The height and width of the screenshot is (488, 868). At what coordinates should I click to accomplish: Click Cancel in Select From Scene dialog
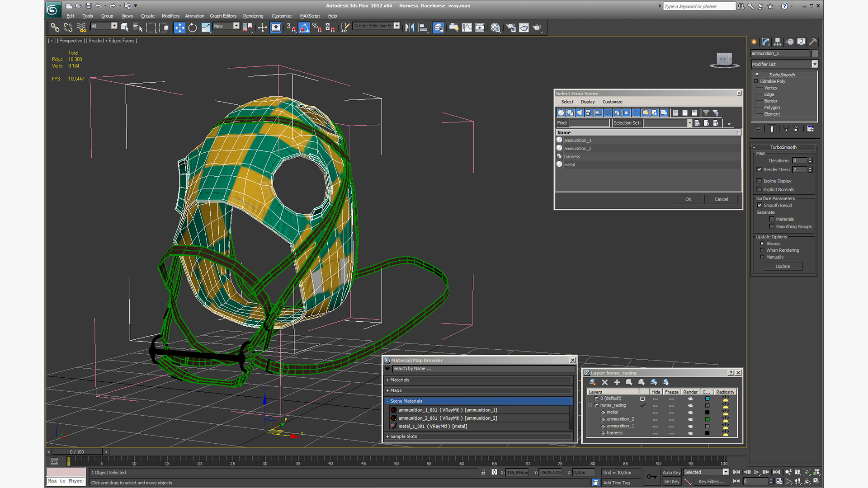pos(721,199)
